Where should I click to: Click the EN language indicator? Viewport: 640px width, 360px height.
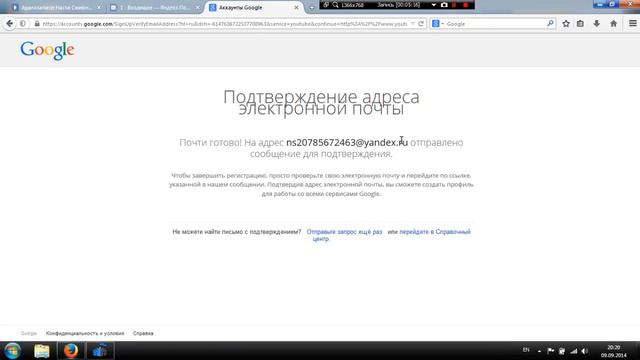tap(526, 350)
